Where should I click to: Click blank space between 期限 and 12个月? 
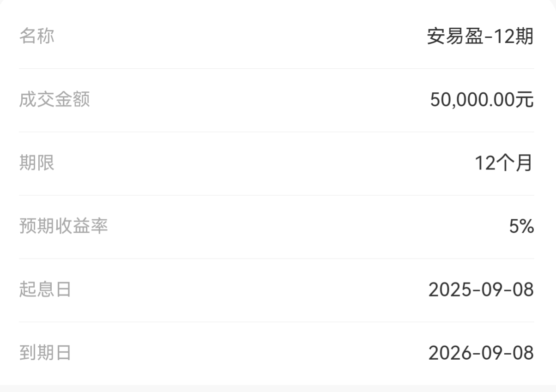(x=265, y=163)
